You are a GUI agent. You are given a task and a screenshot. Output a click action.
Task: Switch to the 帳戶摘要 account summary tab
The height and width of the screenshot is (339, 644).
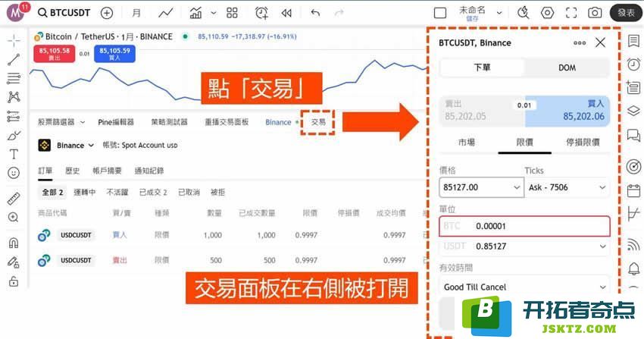click(107, 171)
